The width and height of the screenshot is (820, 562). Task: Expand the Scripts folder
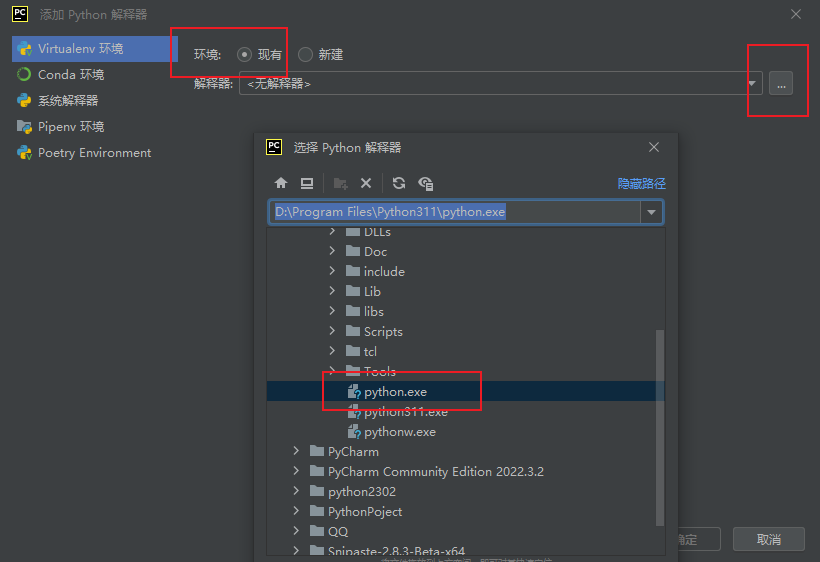(x=332, y=331)
